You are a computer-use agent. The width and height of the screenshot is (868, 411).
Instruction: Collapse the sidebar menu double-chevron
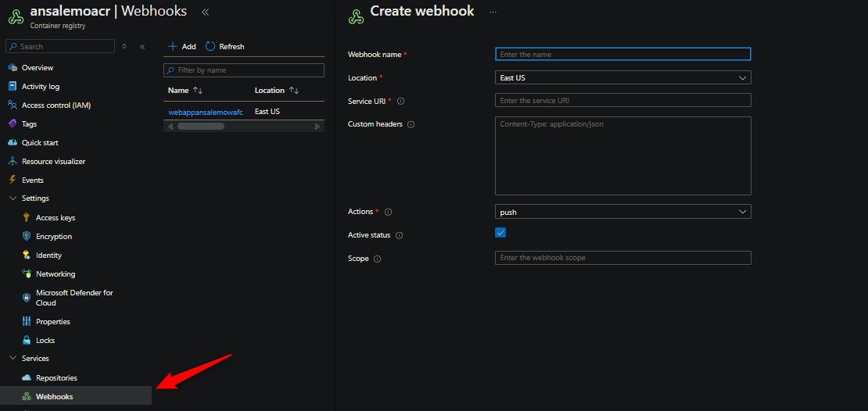point(142,46)
